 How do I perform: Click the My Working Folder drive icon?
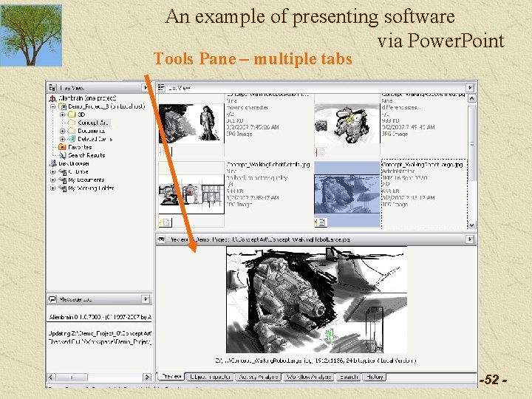(62, 188)
